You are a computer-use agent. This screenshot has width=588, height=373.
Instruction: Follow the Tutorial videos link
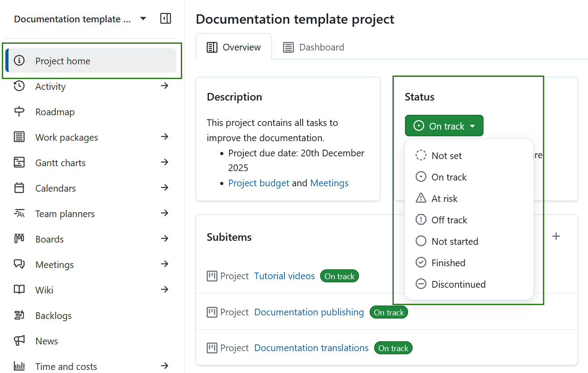[x=284, y=276]
